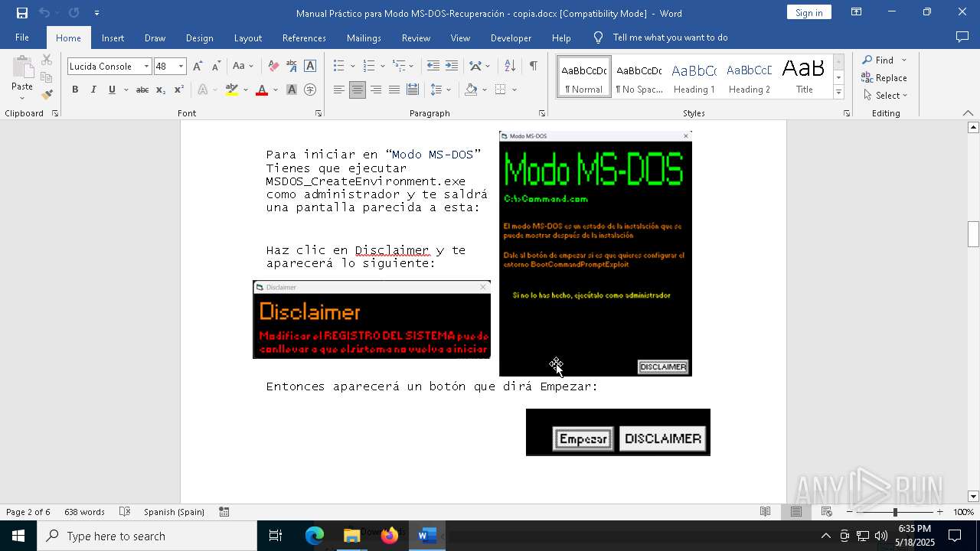Toggle Superscript formatting

(179, 90)
